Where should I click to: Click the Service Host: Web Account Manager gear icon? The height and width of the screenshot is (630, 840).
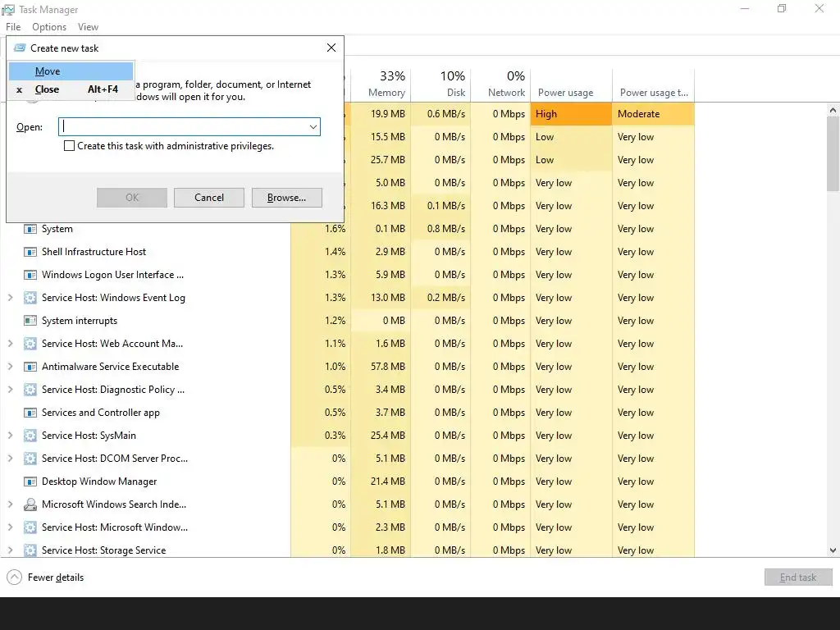pyautogui.click(x=30, y=344)
